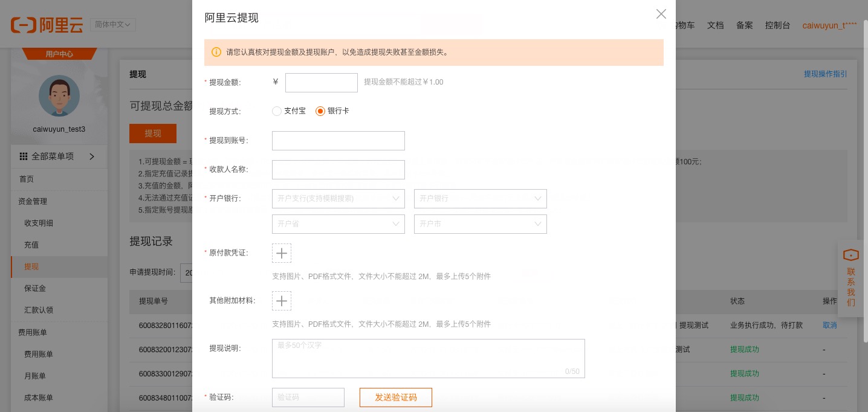Click the plus icon for 其他附加材料 upload
Image resolution: width=868 pixels, height=412 pixels.
(x=282, y=301)
